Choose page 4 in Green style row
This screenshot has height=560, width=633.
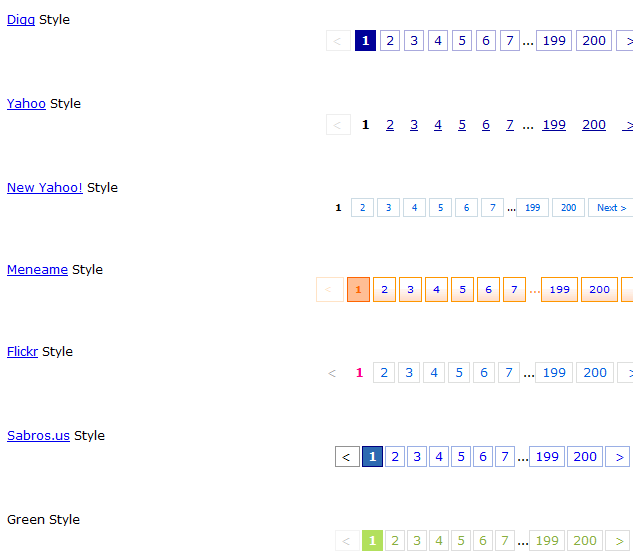[x=439, y=541]
